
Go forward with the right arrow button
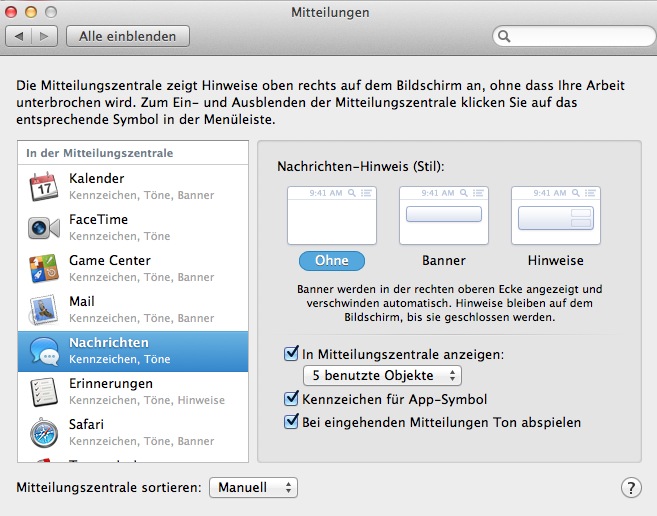[x=45, y=36]
